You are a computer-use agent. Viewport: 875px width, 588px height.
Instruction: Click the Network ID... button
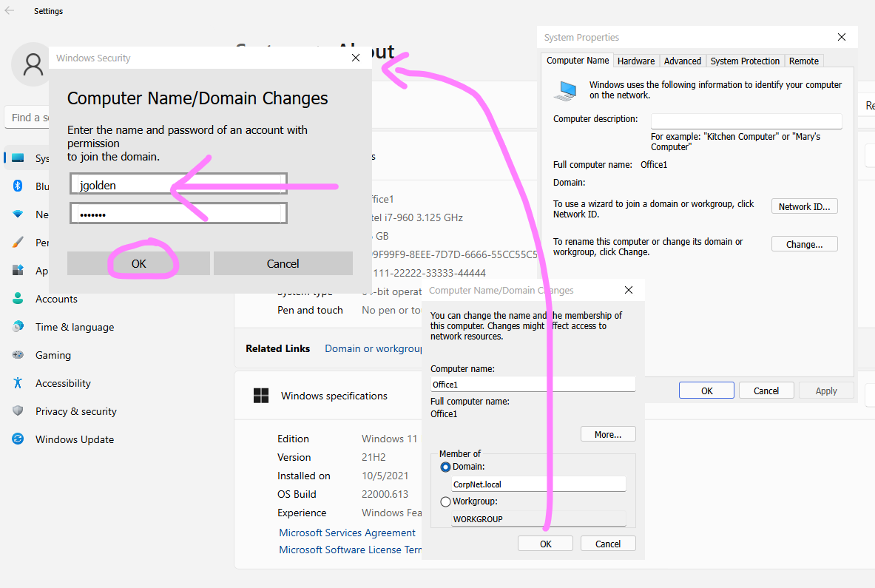(804, 206)
